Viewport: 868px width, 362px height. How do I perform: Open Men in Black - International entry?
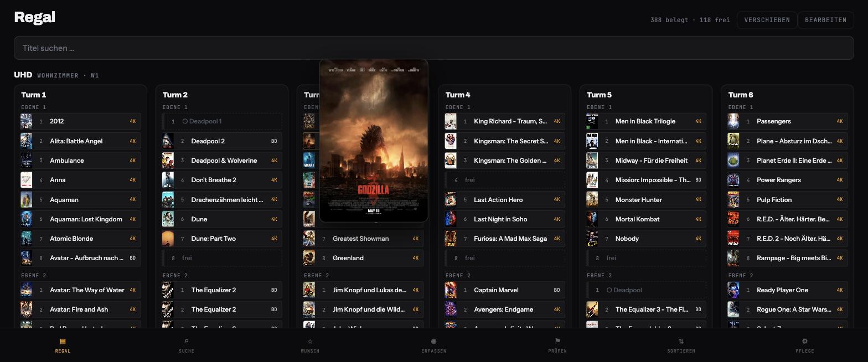point(646,141)
